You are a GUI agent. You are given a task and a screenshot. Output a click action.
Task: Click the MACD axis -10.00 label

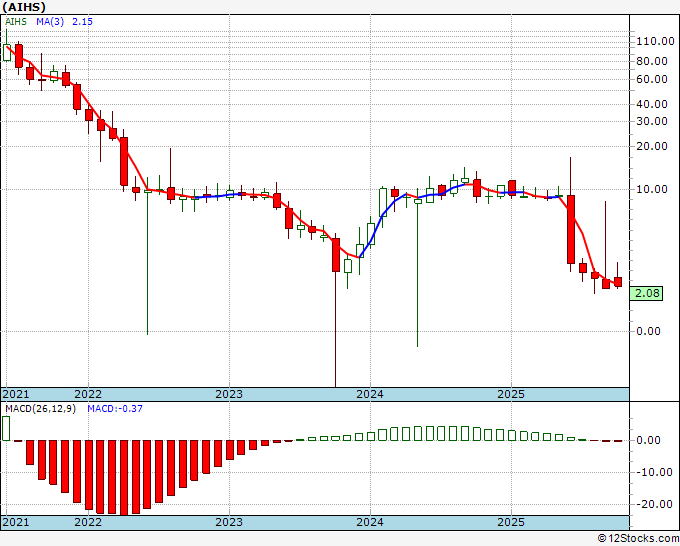click(654, 472)
